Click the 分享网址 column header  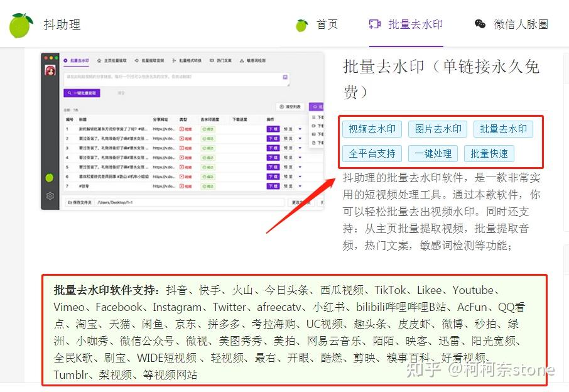[160, 119]
